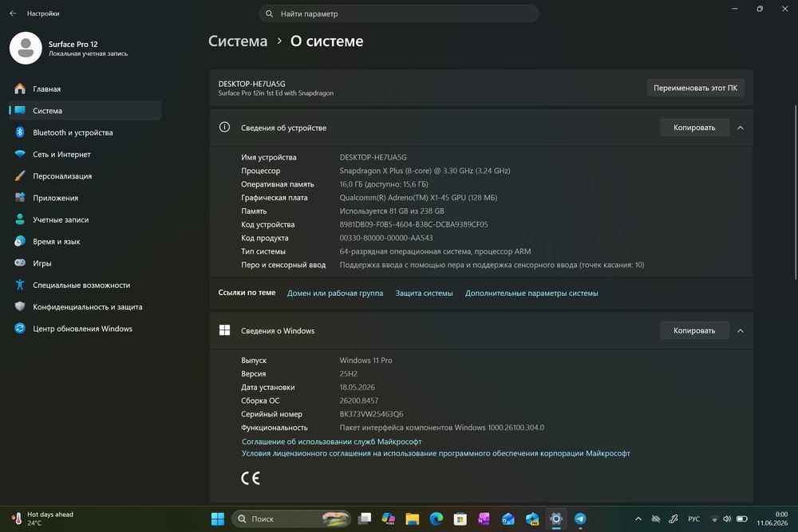Open Outlook from the taskbar
Screen dimensions: 798x532
(x=508, y=518)
